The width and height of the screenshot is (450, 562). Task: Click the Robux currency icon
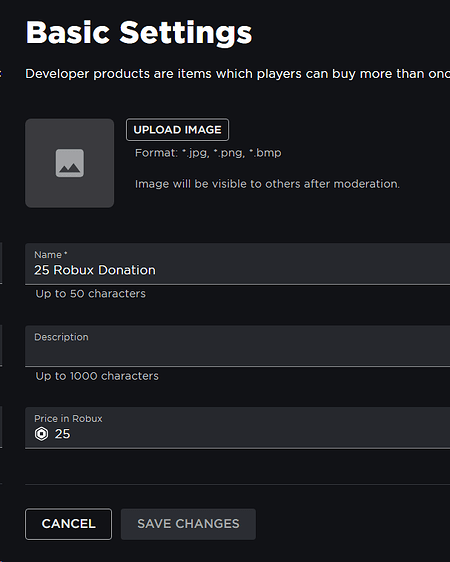click(41, 434)
